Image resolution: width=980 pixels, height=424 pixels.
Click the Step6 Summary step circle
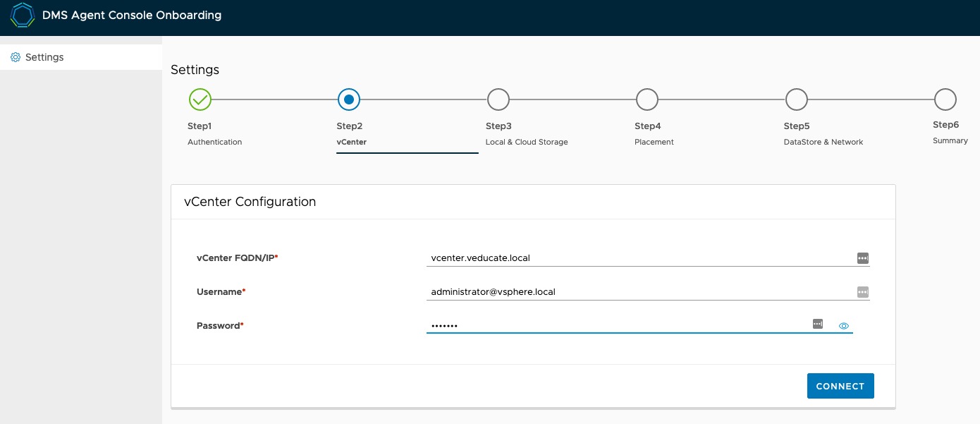[x=945, y=99]
